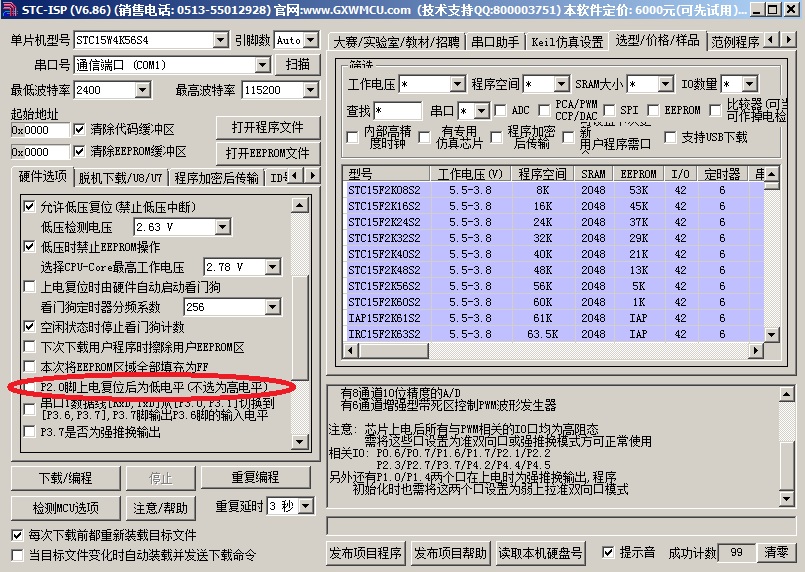Click 检测MCU选项 button
This screenshot has height=572, width=805.
click(x=66, y=508)
